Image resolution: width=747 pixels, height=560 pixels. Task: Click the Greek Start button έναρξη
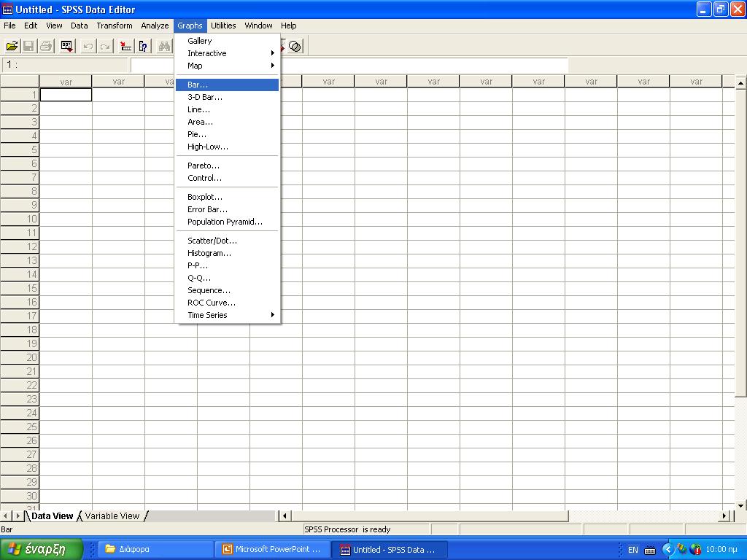click(41, 550)
